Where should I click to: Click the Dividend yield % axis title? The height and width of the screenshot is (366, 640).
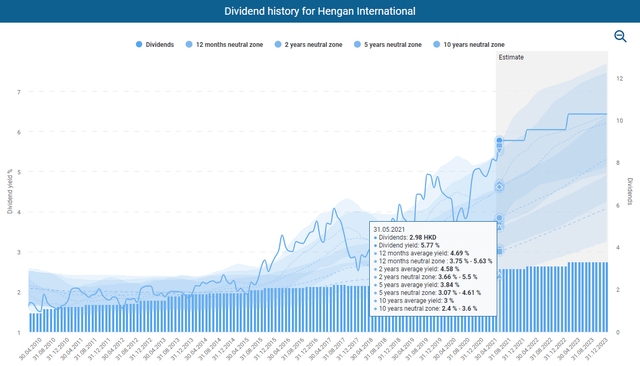10,191
